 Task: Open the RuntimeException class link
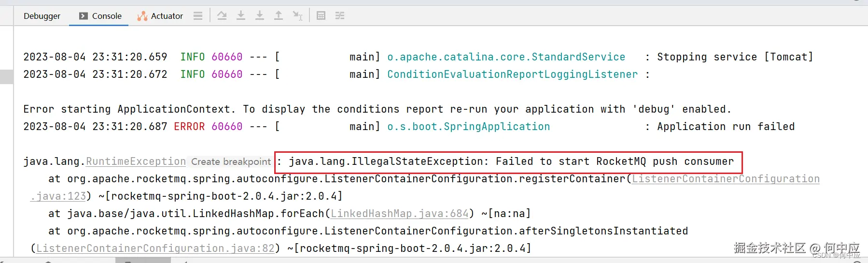[x=136, y=161]
